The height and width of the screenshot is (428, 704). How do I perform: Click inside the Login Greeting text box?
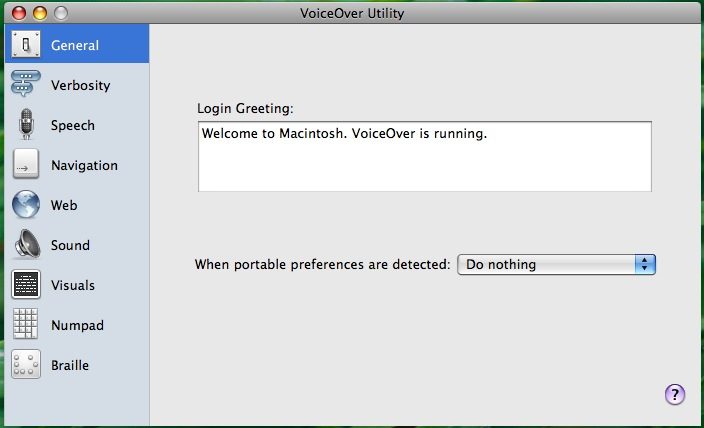(x=425, y=156)
